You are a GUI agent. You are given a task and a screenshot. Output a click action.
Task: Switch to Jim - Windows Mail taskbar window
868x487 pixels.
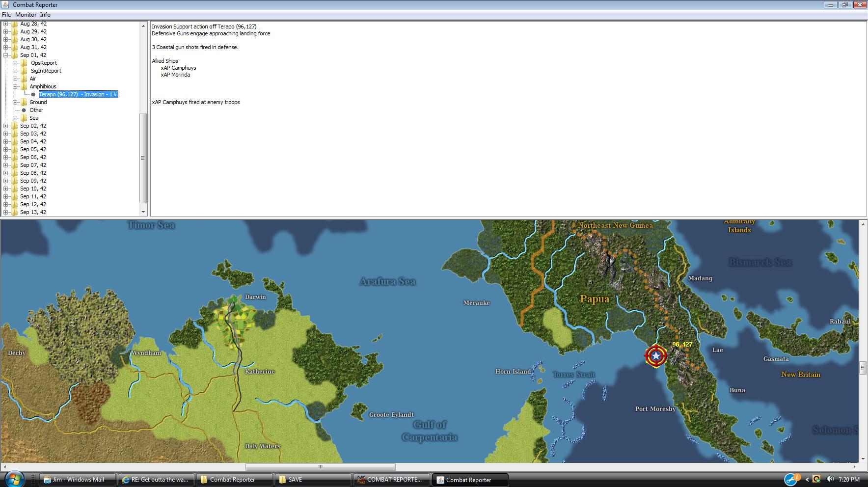[78, 480]
